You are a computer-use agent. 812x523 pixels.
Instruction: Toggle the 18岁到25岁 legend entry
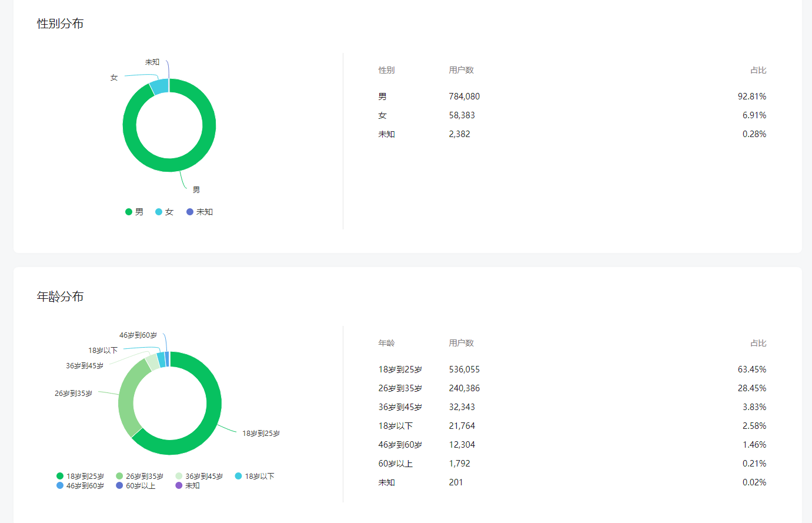pos(80,477)
